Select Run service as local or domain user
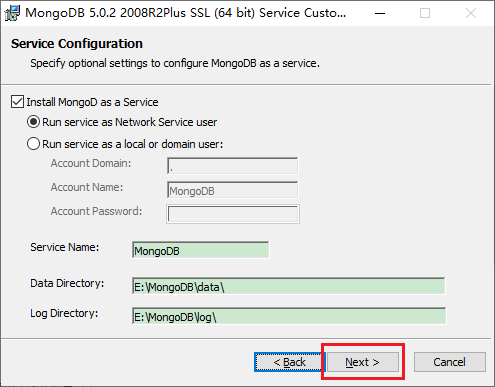Viewport: 495px width, 387px height. click(33, 144)
